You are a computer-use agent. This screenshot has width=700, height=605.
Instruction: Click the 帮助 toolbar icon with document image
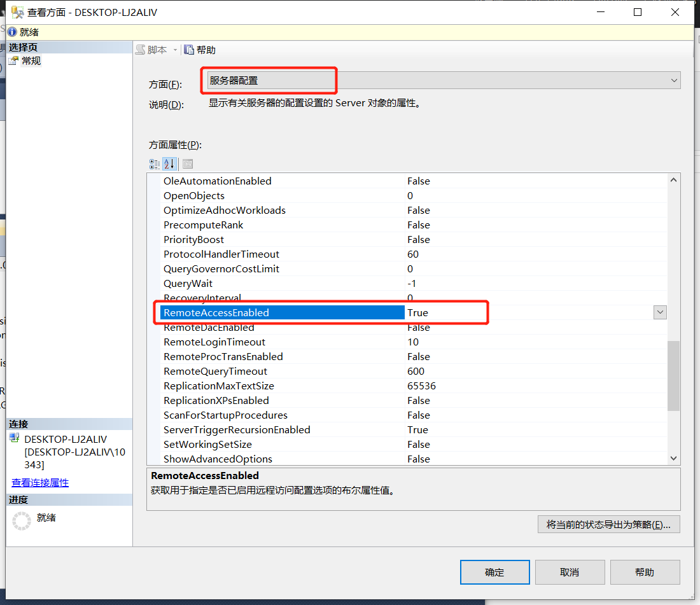[188, 49]
